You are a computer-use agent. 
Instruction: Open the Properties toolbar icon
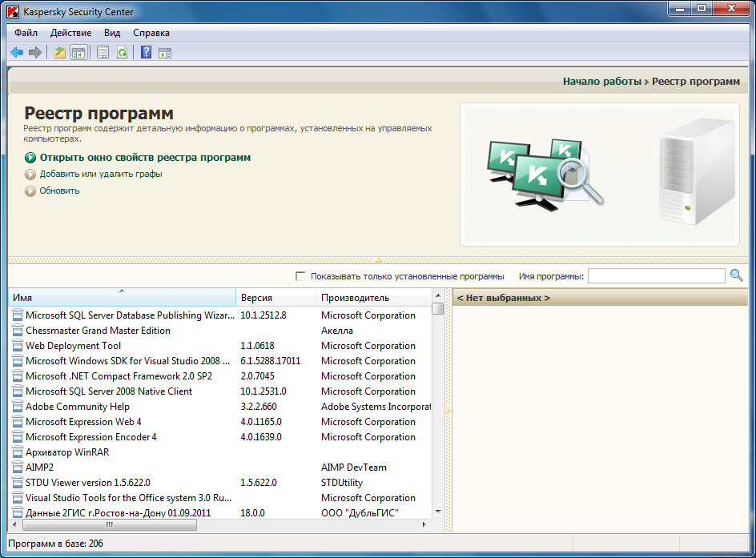(103, 53)
